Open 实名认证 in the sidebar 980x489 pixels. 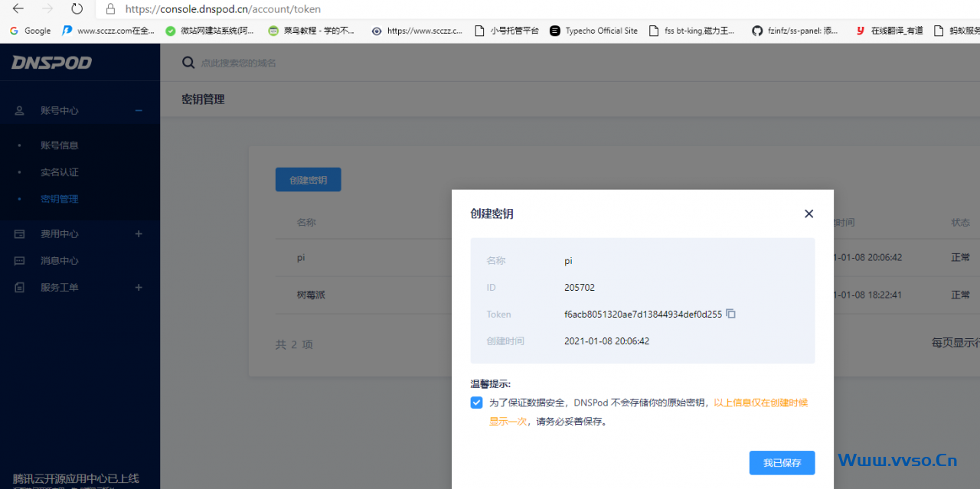coord(60,172)
